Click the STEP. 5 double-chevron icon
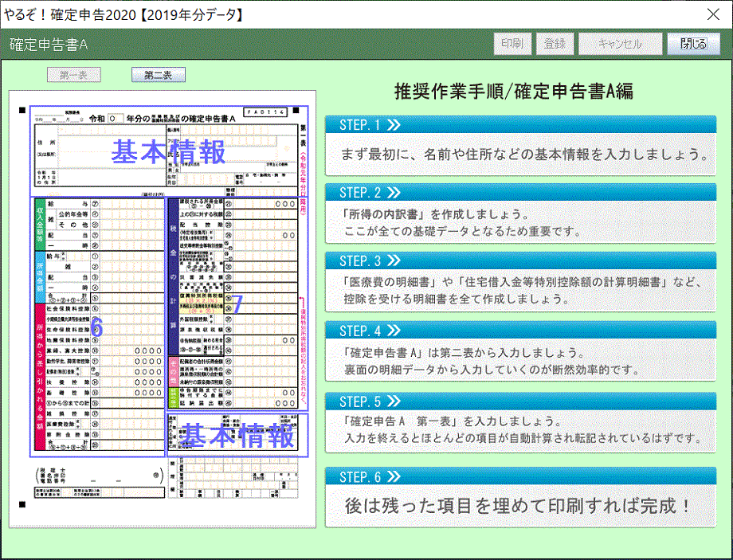Image resolution: width=733 pixels, height=560 pixels. [x=394, y=401]
